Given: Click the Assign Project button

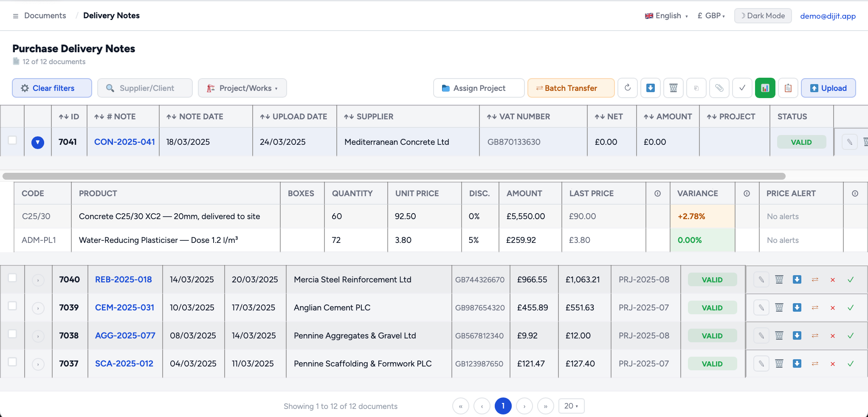Looking at the screenshot, I should click(479, 88).
